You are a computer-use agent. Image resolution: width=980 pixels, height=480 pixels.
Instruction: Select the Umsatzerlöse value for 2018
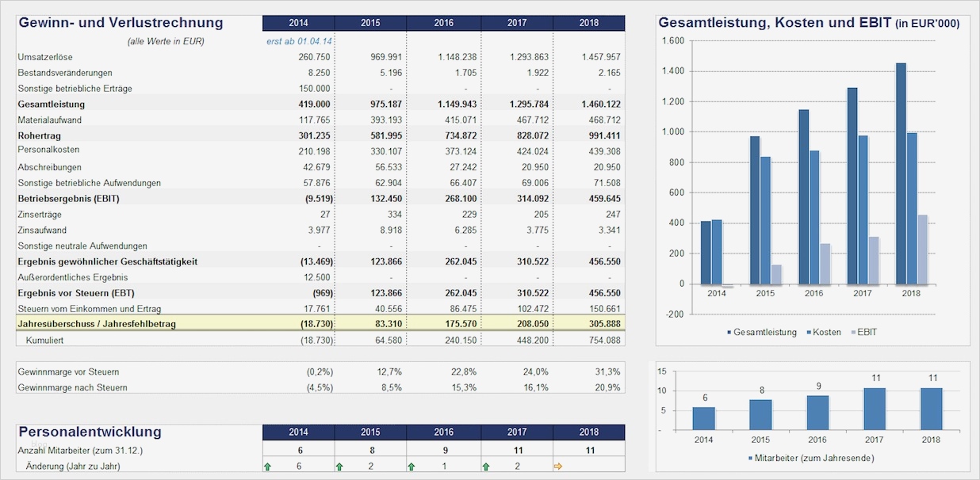(x=601, y=56)
